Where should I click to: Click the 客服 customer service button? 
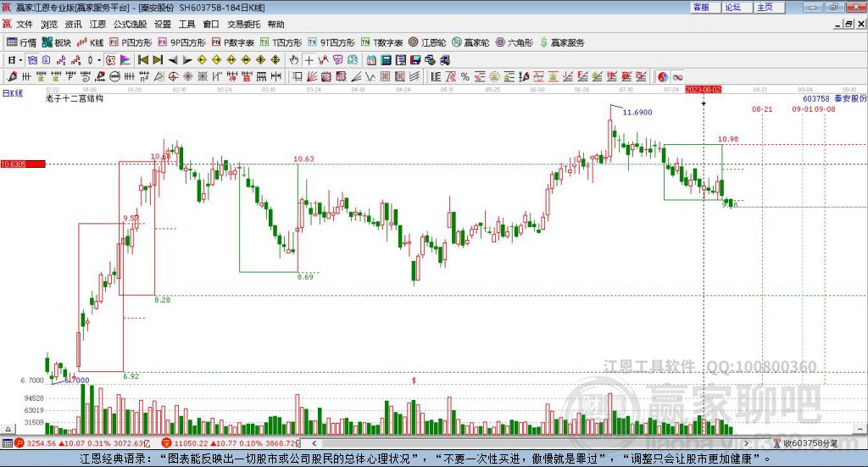tap(704, 7)
